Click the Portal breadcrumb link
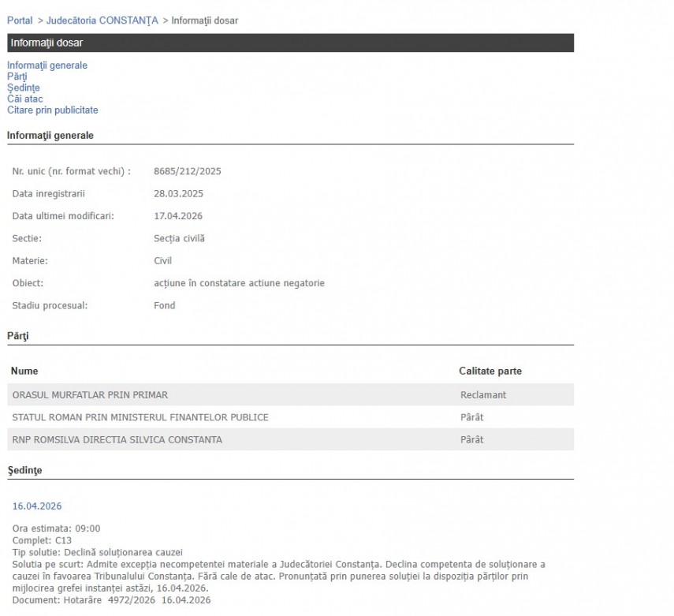 (20, 20)
